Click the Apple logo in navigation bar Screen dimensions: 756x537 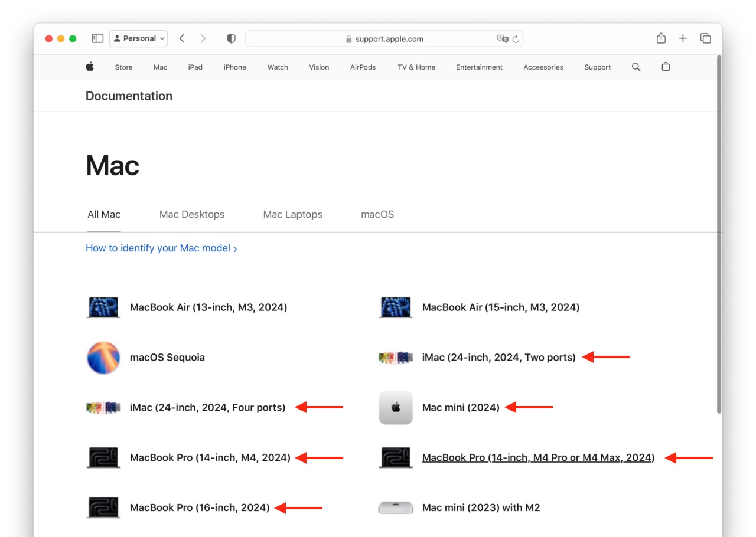[90, 67]
